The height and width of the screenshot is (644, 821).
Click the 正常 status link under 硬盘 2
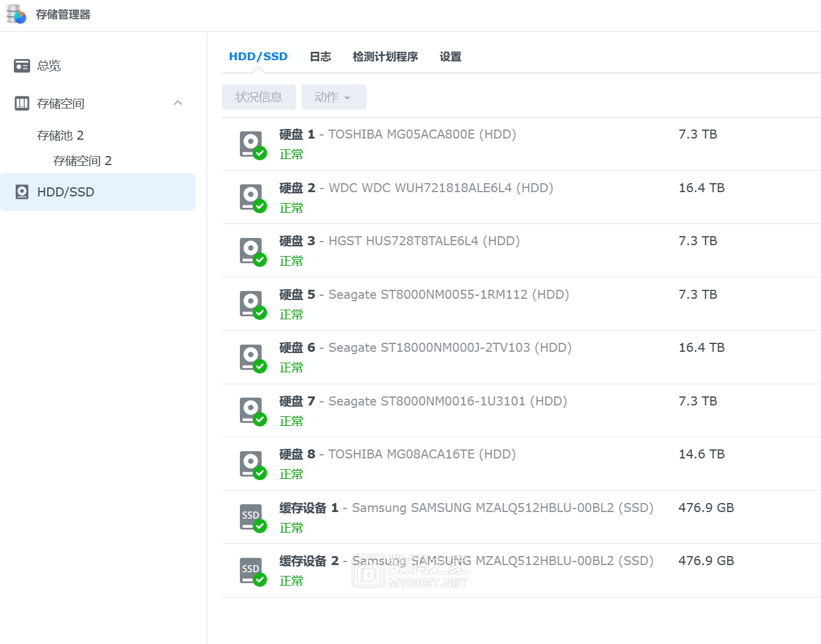pos(291,207)
